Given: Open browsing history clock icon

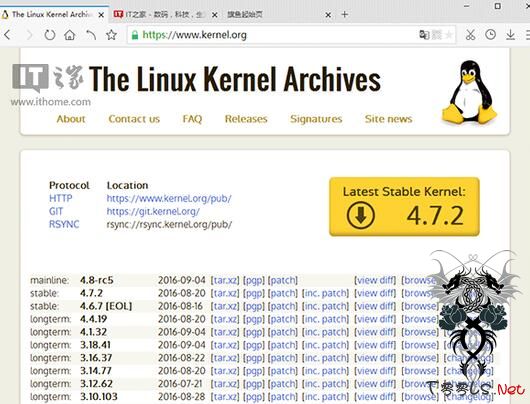Looking at the screenshot, I should click(x=490, y=34).
